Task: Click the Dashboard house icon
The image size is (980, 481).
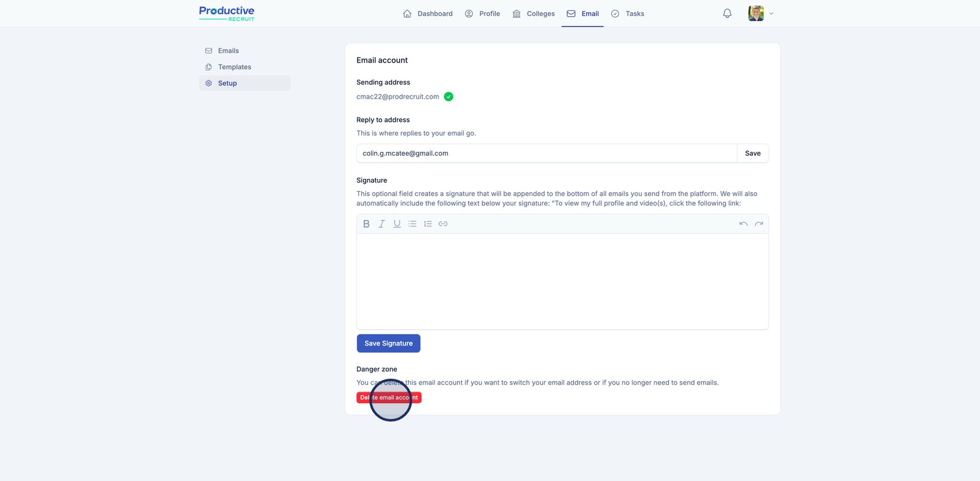Action: click(x=407, y=13)
